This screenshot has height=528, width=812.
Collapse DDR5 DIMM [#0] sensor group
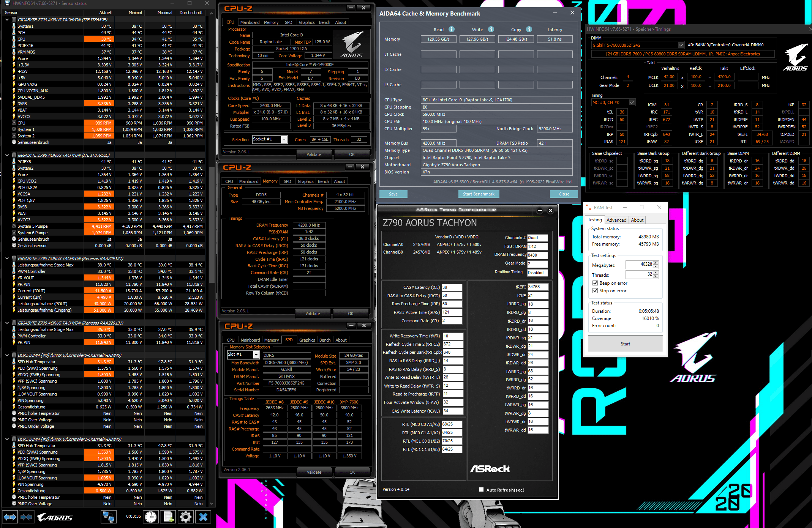[x=7, y=355]
